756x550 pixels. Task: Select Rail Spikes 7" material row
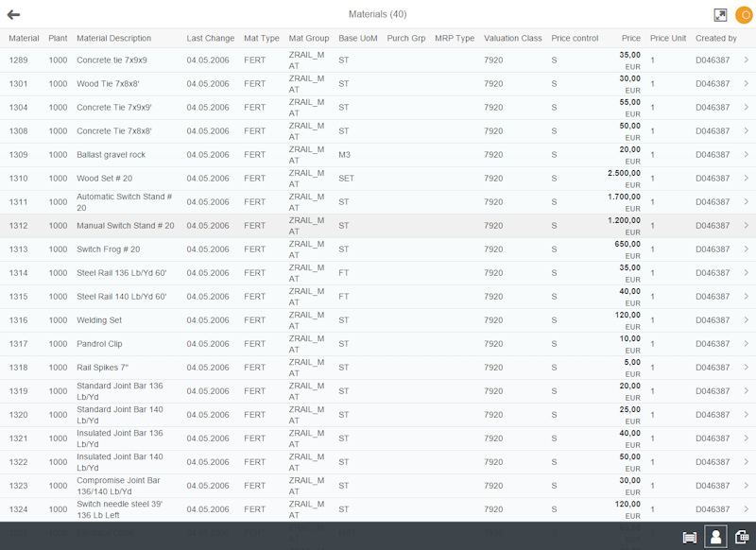[x=102, y=368]
